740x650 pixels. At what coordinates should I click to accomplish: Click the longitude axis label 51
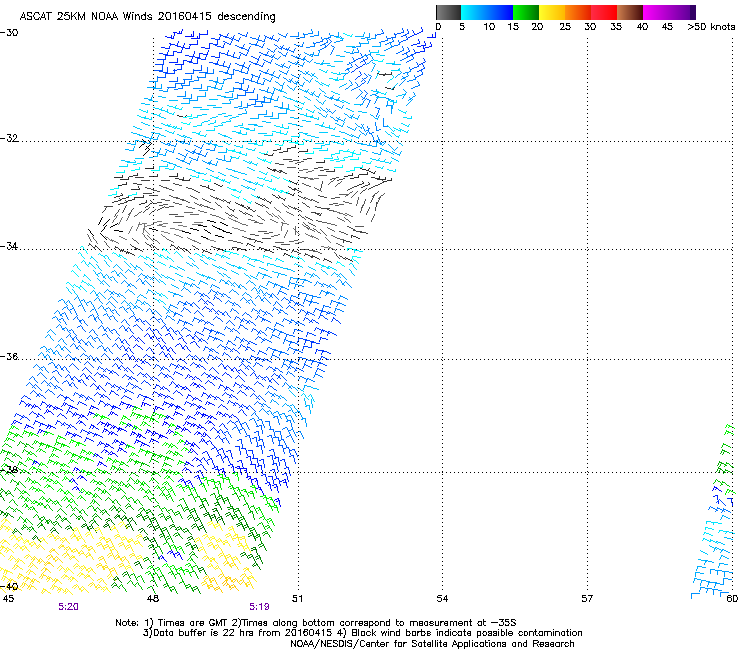[x=297, y=599]
